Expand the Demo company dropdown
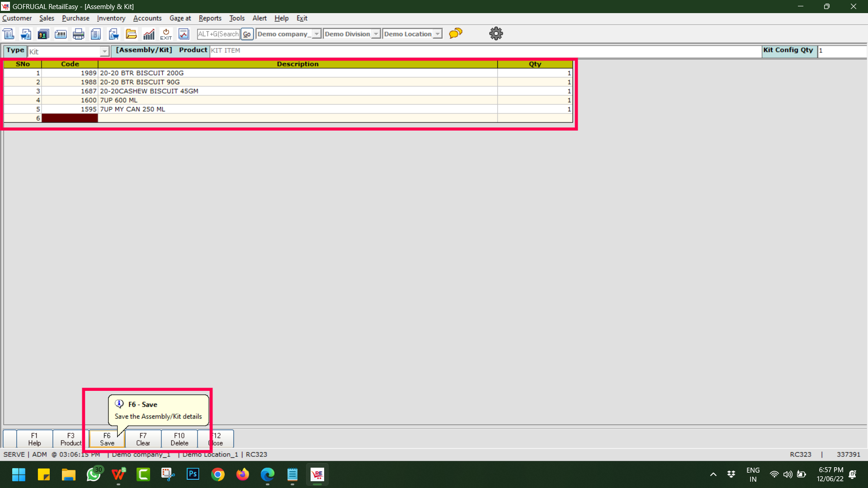The image size is (868, 488). [x=316, y=34]
